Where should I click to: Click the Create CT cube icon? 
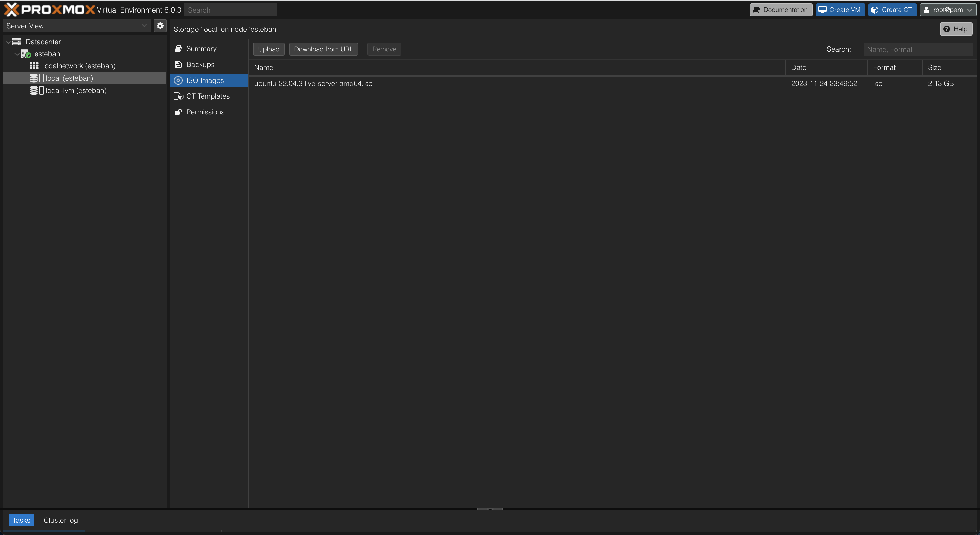click(875, 10)
